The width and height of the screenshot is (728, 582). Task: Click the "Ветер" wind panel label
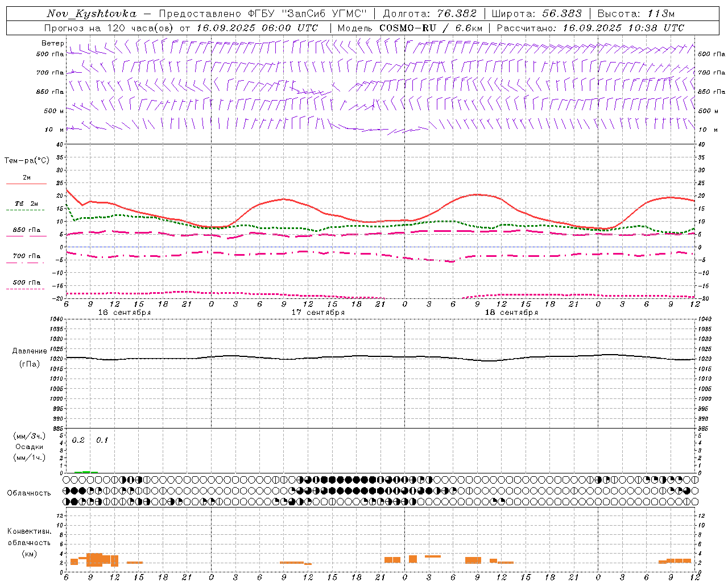[52, 43]
